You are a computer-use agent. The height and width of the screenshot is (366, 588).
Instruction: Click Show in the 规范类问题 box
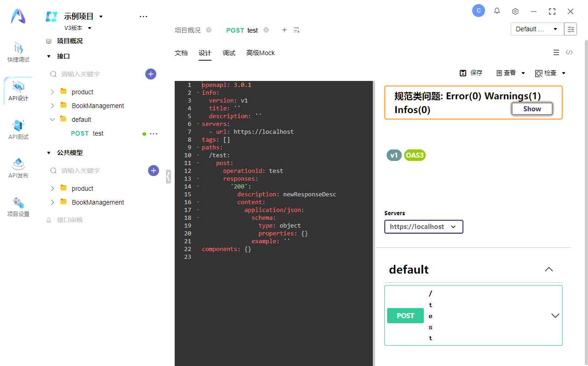pos(532,109)
